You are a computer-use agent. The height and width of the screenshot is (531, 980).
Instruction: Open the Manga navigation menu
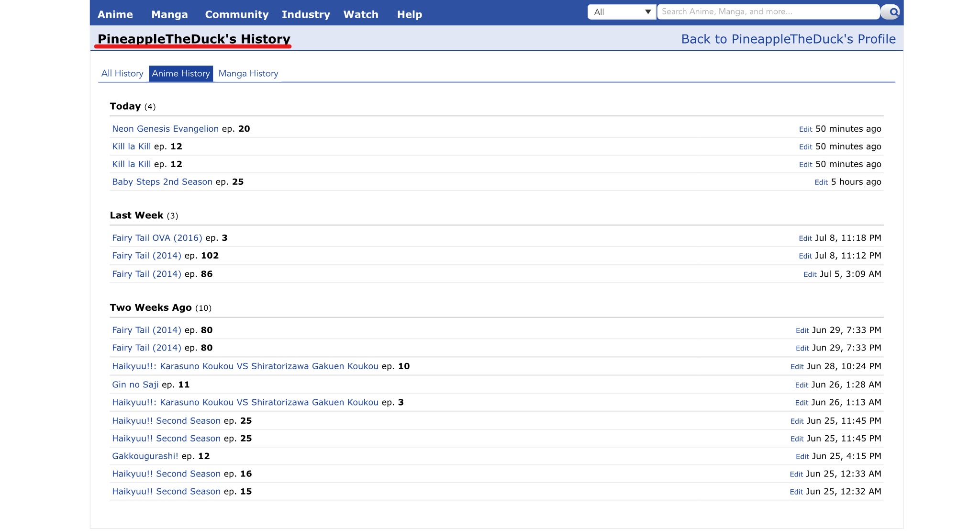(x=169, y=14)
